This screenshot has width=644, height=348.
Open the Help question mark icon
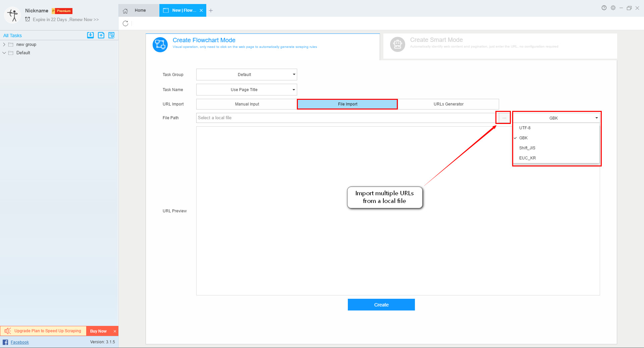(604, 8)
